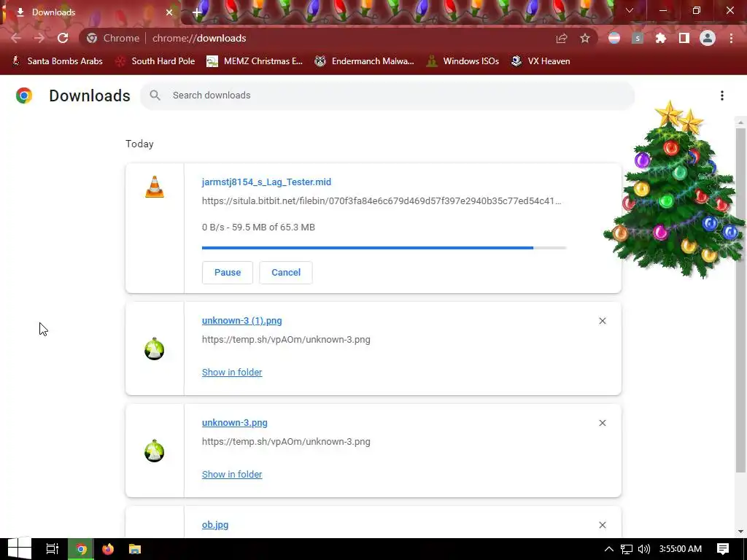Screen dimensions: 747x560
Task: Open the Downloads page more actions menu
Action: tap(721, 96)
